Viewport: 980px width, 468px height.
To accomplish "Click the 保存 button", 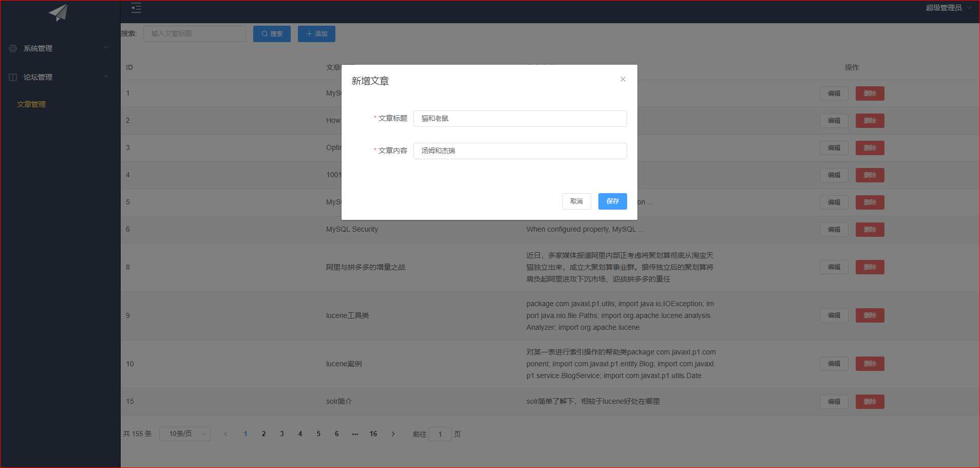I will click(x=612, y=201).
